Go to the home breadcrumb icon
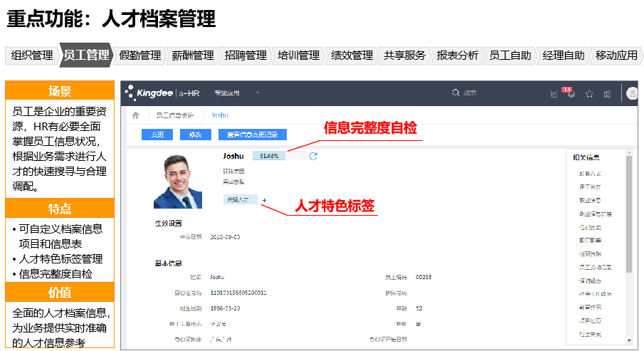This screenshot has height=351, width=644. [135, 115]
